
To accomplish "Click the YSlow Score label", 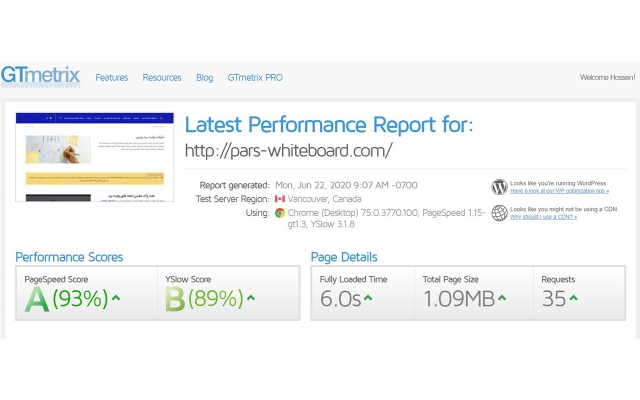I will (188, 280).
